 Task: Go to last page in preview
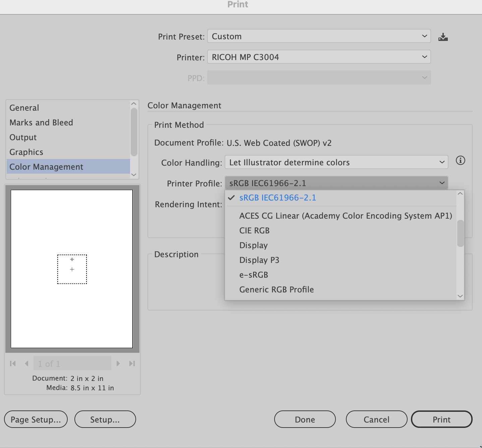(132, 363)
